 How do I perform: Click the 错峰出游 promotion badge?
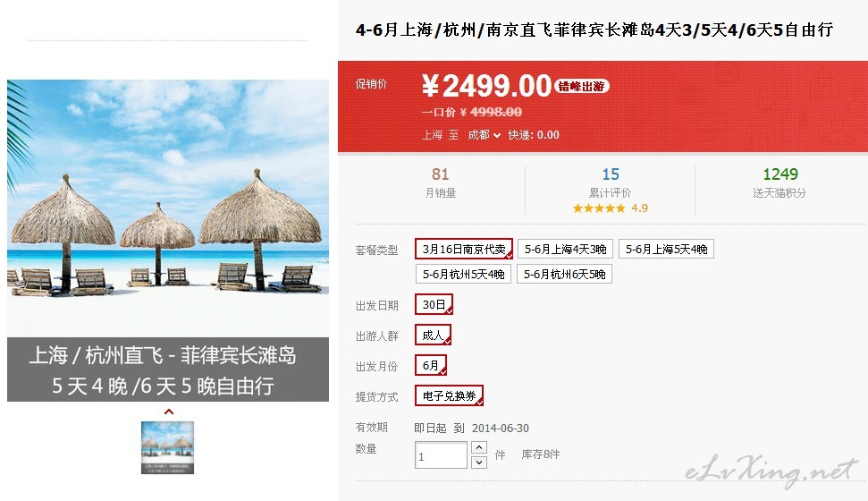[581, 87]
